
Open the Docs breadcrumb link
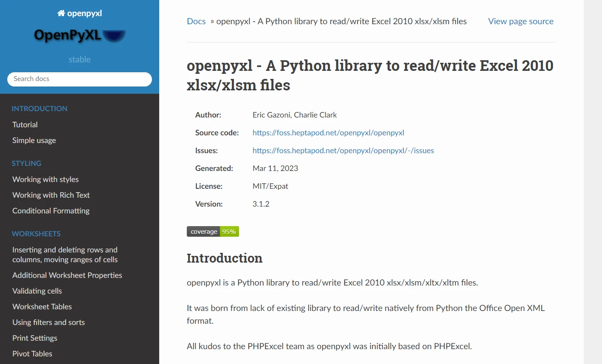point(196,21)
